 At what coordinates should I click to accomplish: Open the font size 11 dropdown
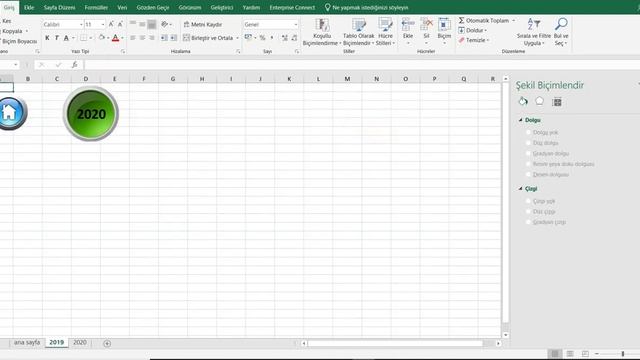click(102, 24)
